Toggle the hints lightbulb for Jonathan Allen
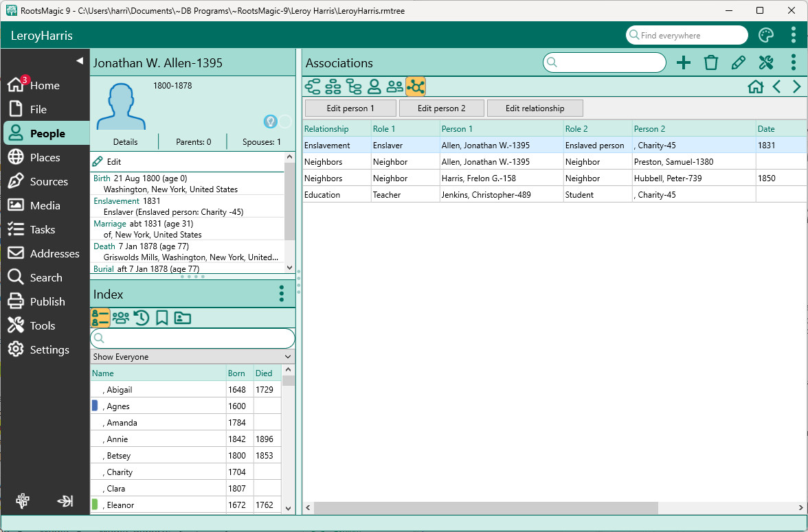 (271, 122)
